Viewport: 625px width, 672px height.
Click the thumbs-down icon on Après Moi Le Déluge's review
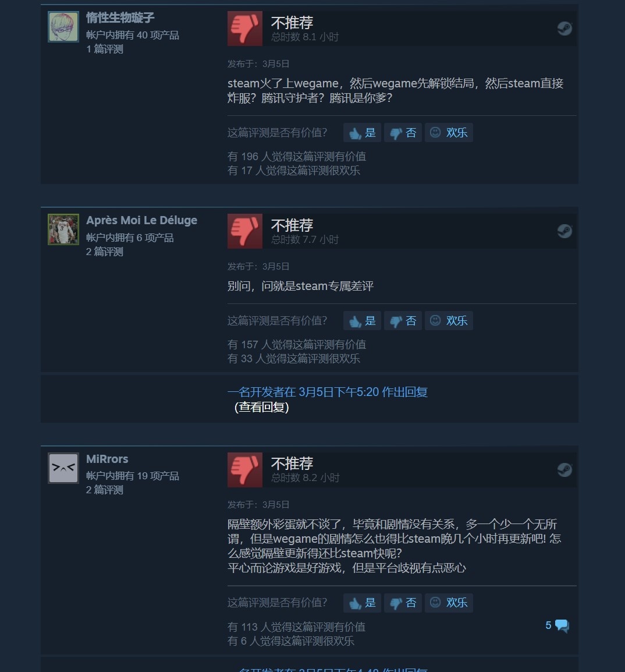(244, 231)
